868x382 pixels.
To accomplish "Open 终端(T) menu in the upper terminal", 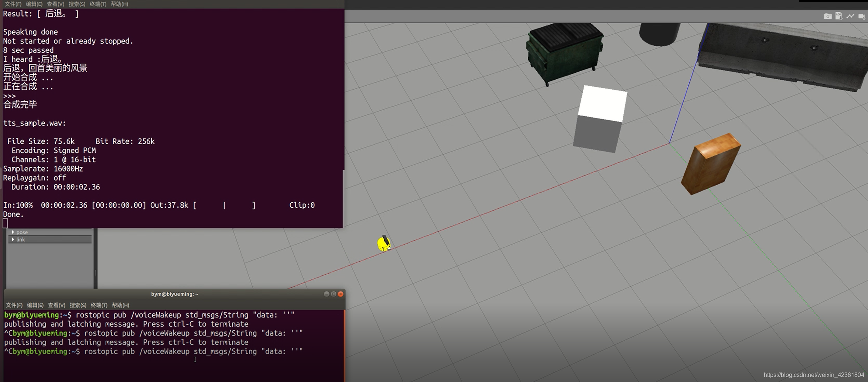I will pos(98,4).
